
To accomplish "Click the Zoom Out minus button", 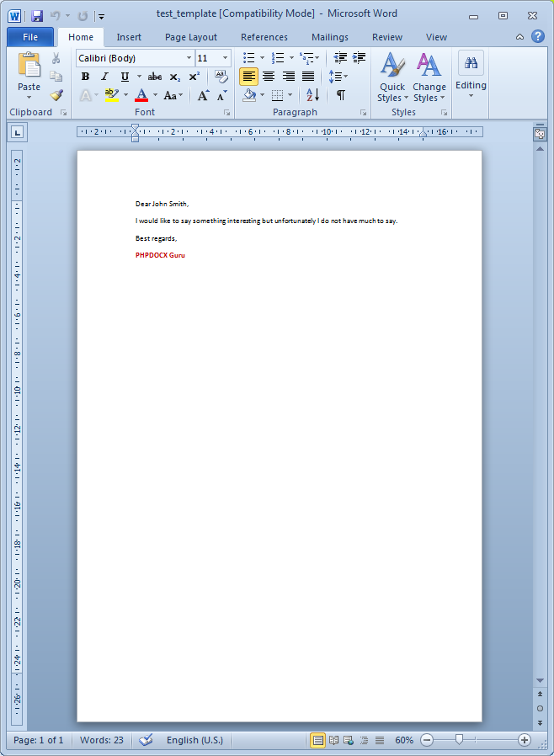I will click(427, 740).
